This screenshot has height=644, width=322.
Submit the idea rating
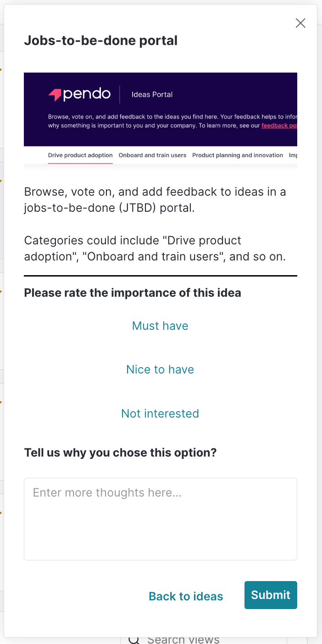point(271,595)
